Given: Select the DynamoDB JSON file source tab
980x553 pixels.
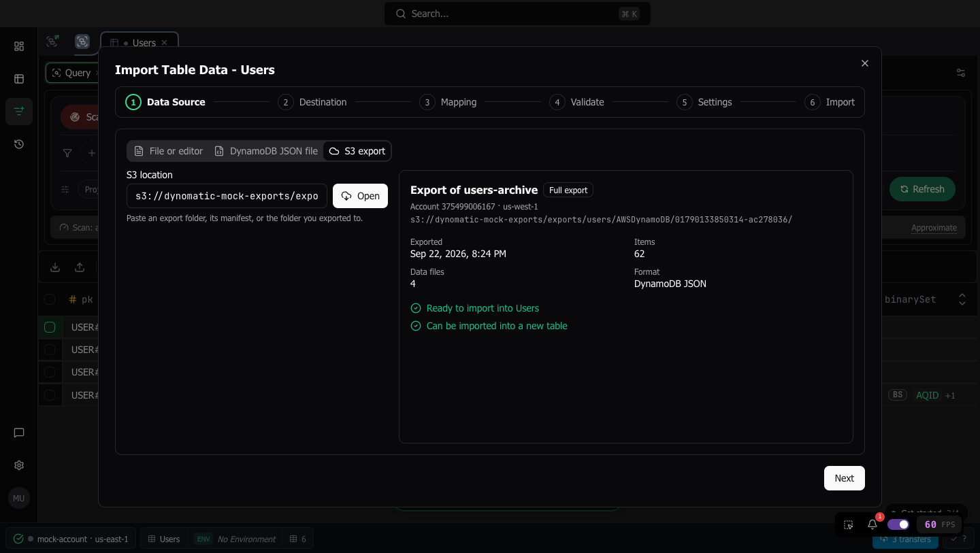Looking at the screenshot, I should click(x=265, y=151).
